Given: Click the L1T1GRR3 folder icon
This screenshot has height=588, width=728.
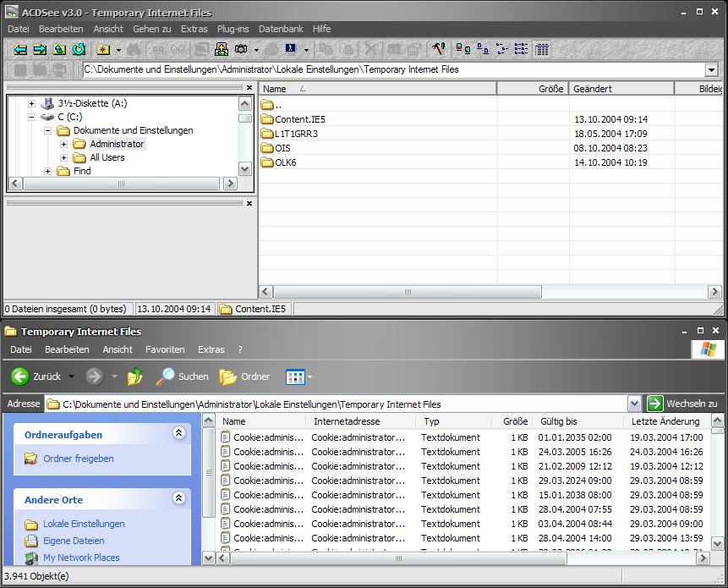Looking at the screenshot, I should (x=267, y=134).
